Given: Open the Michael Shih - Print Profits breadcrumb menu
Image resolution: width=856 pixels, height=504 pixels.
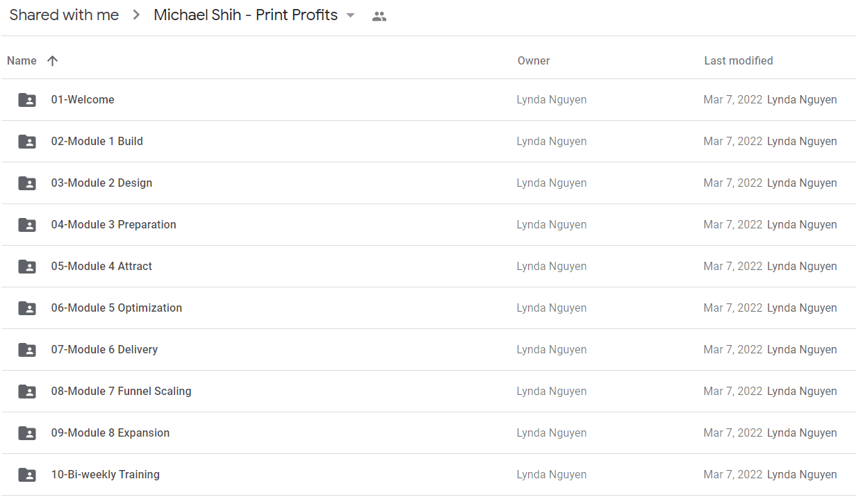Looking at the screenshot, I should click(254, 15).
